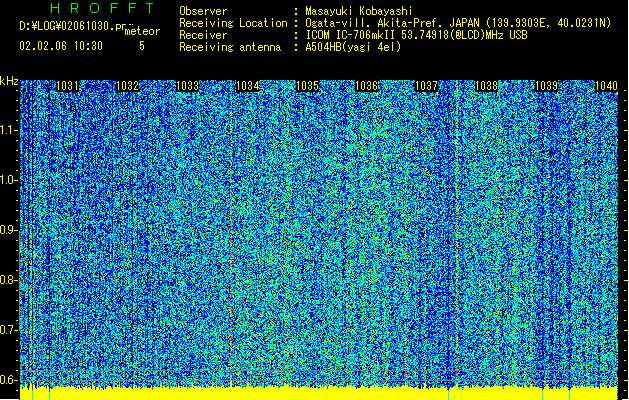Click the 'Receiving Location' label
The image size is (629, 400).
[x=233, y=23]
